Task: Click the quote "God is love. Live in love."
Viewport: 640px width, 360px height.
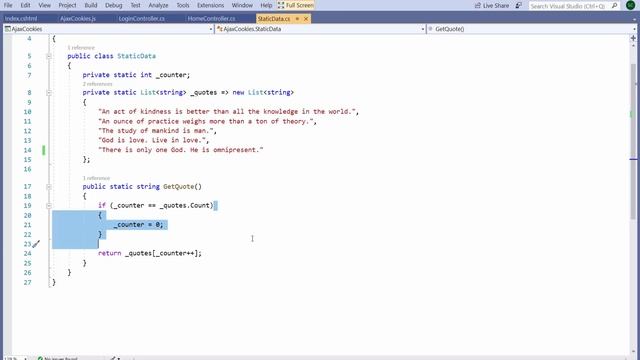Action: pyautogui.click(x=151, y=140)
